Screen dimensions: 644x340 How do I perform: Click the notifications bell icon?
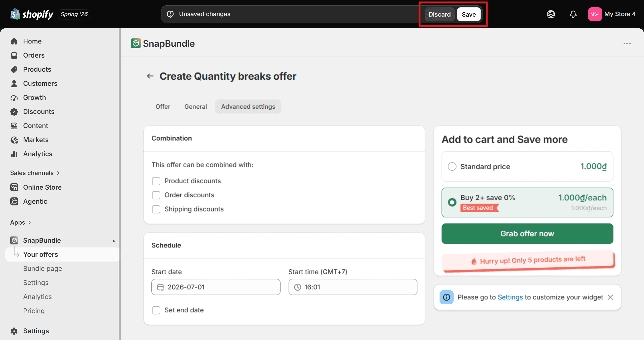(x=573, y=14)
